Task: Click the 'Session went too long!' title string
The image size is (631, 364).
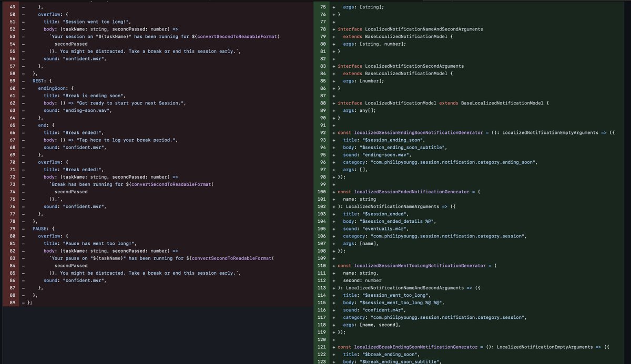Action: (x=96, y=22)
